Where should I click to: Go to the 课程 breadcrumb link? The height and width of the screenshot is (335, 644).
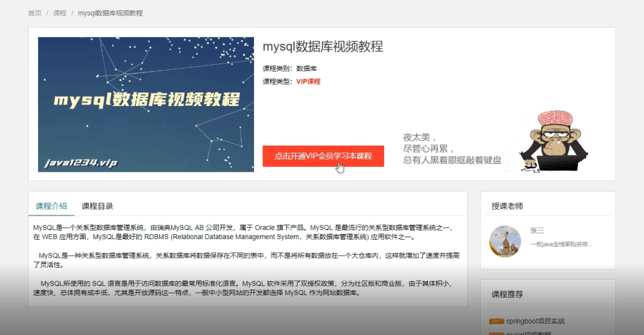(60, 13)
